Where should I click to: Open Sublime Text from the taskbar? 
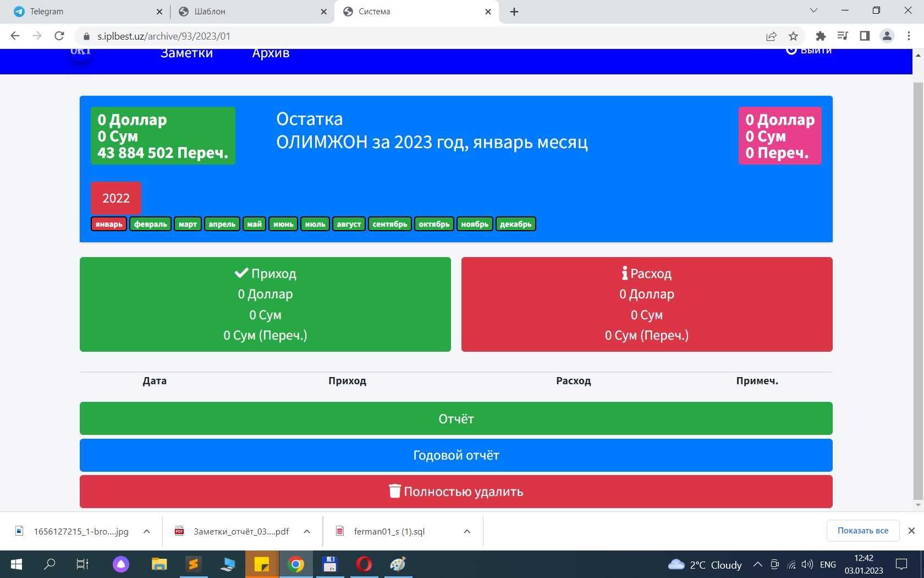click(193, 564)
